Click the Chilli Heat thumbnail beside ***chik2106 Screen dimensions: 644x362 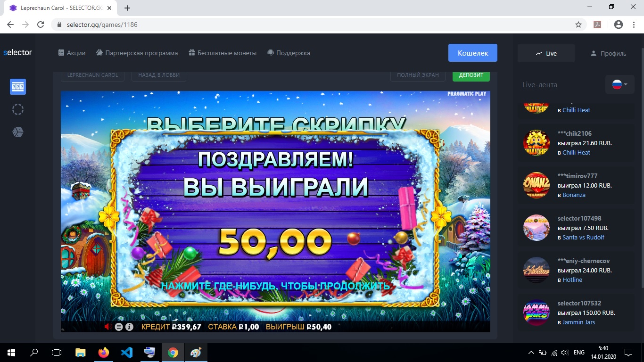[x=537, y=143]
